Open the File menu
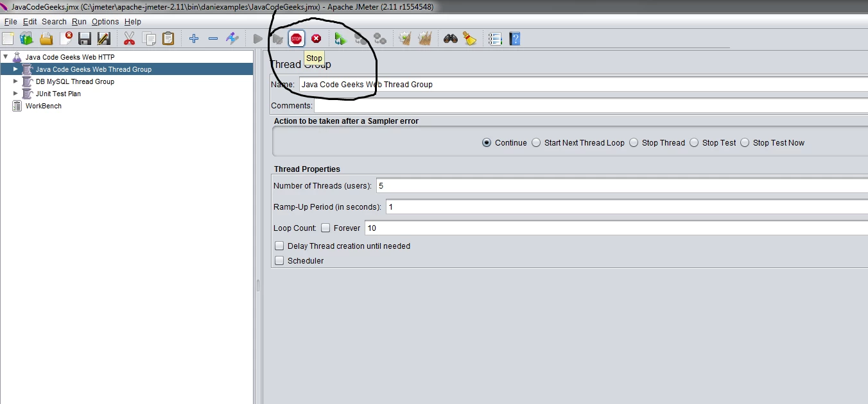 pos(11,22)
